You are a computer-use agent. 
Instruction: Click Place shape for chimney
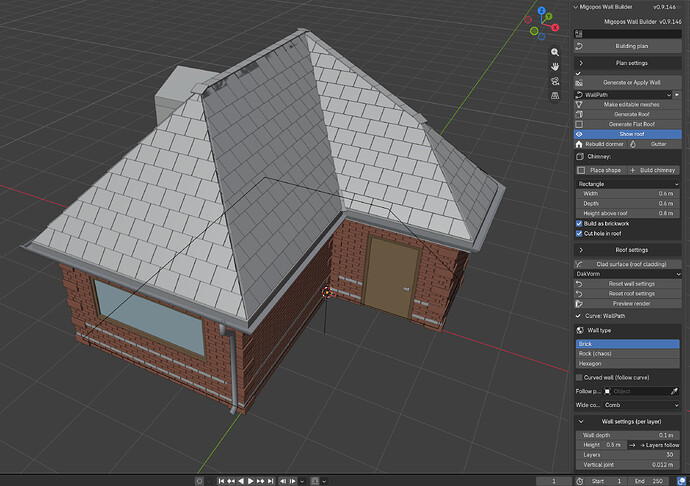[601, 170]
